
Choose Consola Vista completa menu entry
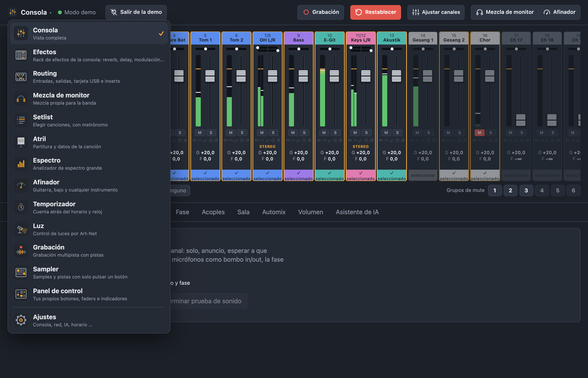click(x=89, y=33)
